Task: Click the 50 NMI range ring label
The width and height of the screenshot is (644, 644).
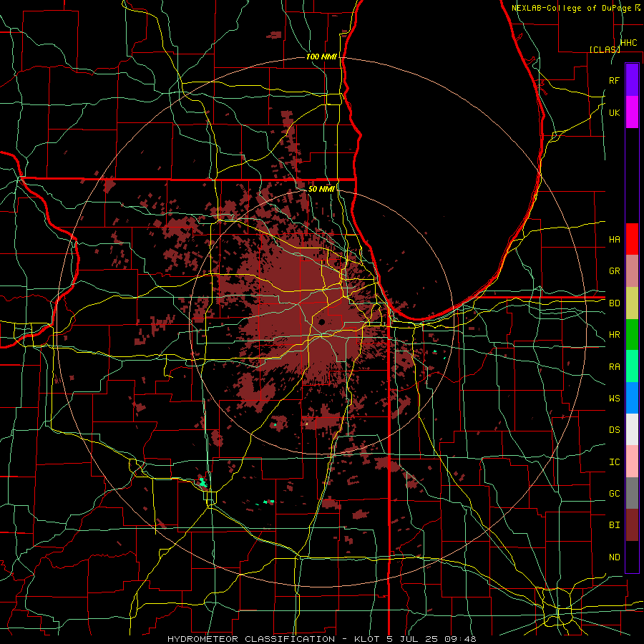Action: tap(321, 189)
